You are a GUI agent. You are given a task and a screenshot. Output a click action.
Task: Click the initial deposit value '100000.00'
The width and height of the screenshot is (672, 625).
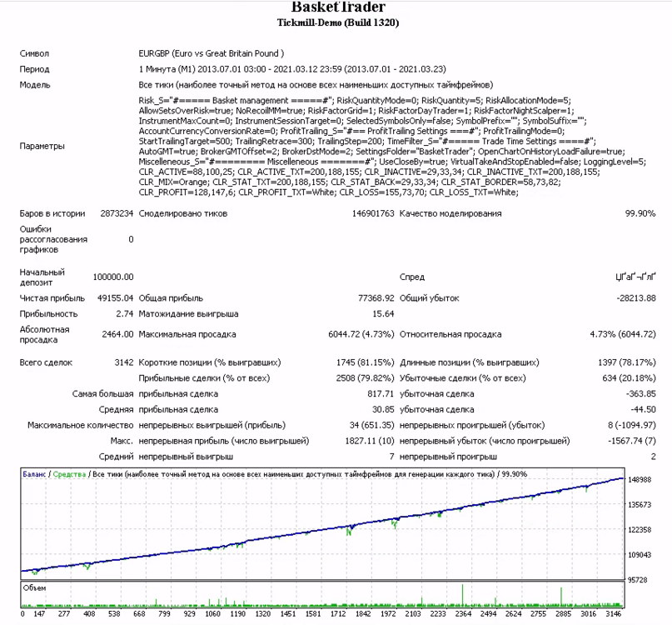113,277
